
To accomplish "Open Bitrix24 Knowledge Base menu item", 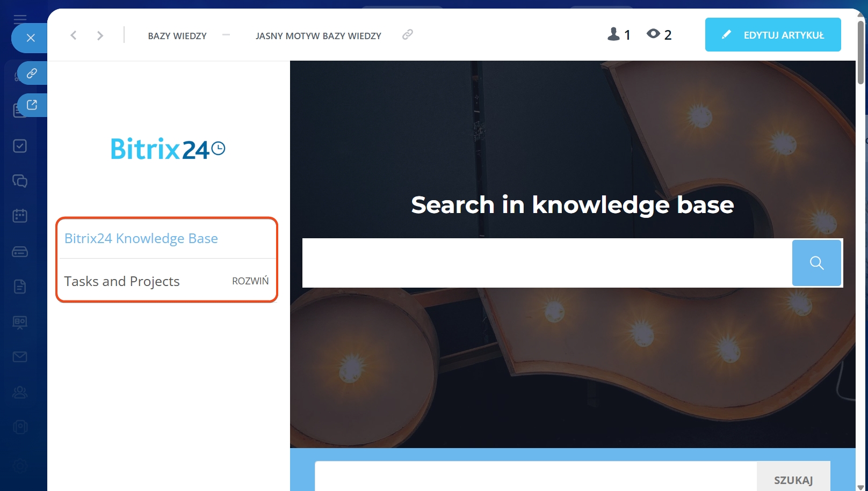I will click(x=141, y=238).
